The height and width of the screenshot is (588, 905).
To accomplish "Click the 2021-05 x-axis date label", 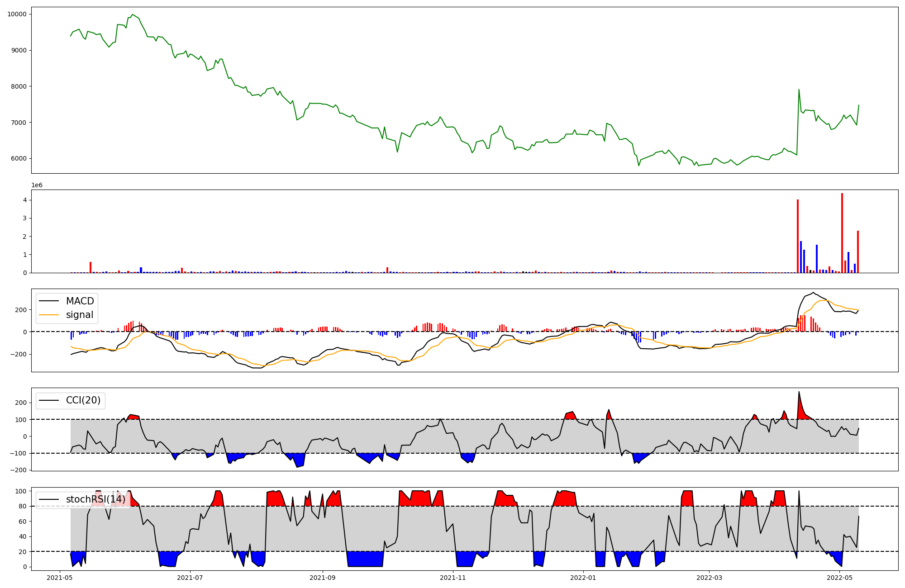I will (x=60, y=578).
